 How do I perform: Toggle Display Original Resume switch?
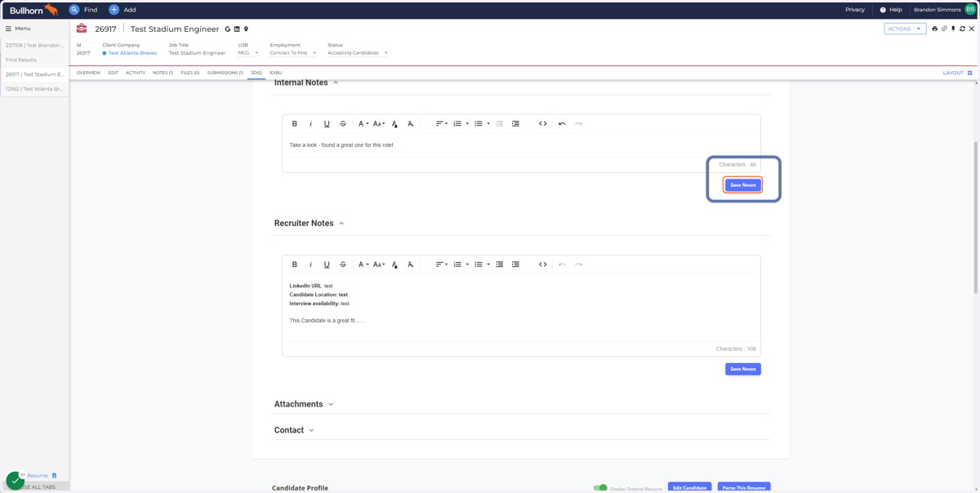point(600,488)
